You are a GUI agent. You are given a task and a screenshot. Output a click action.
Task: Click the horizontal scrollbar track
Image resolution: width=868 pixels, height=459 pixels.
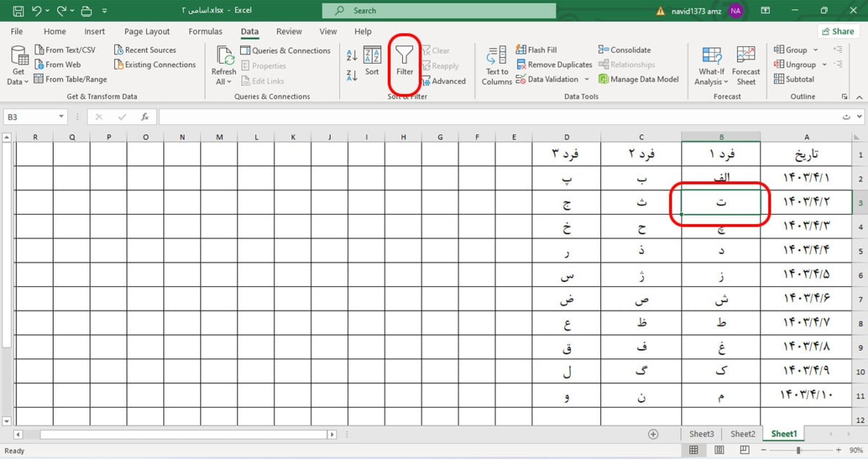183,435
